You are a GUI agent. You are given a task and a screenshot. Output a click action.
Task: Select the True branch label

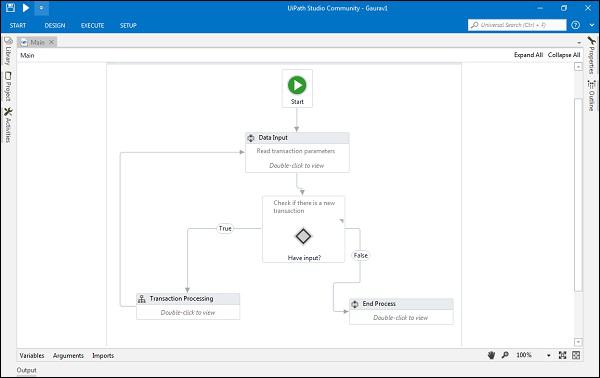[225, 228]
